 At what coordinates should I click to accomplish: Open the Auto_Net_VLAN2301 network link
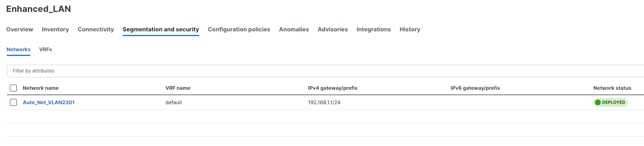point(48,102)
